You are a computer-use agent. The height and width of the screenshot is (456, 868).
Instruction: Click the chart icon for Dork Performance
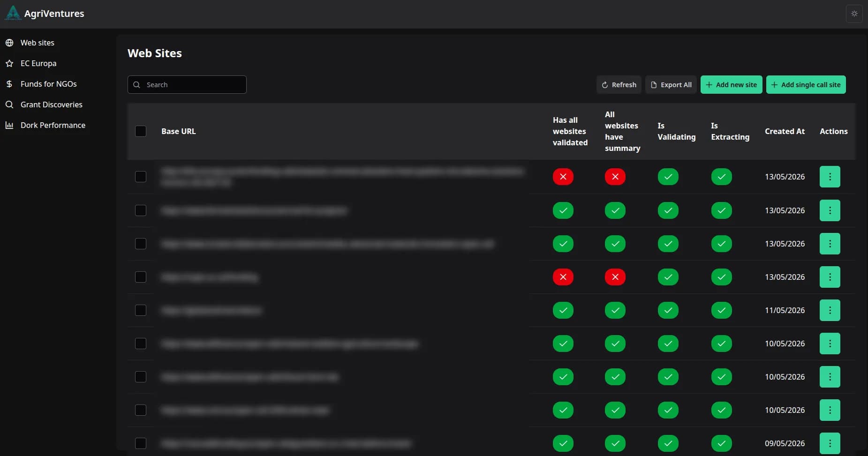point(9,125)
